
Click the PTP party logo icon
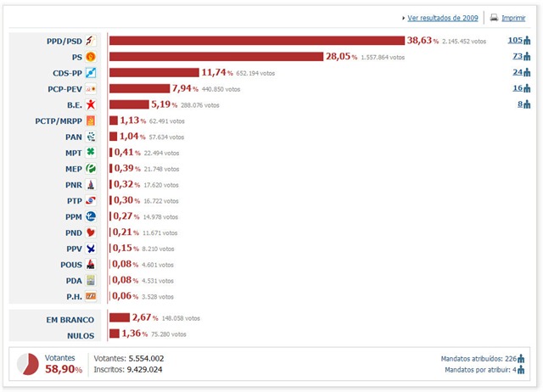click(x=91, y=200)
